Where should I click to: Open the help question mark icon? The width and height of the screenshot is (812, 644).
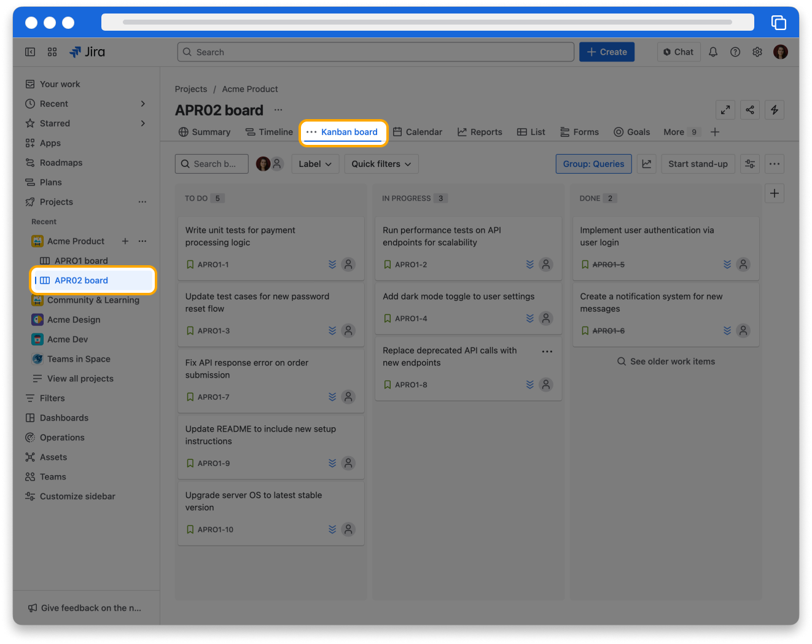(x=735, y=52)
